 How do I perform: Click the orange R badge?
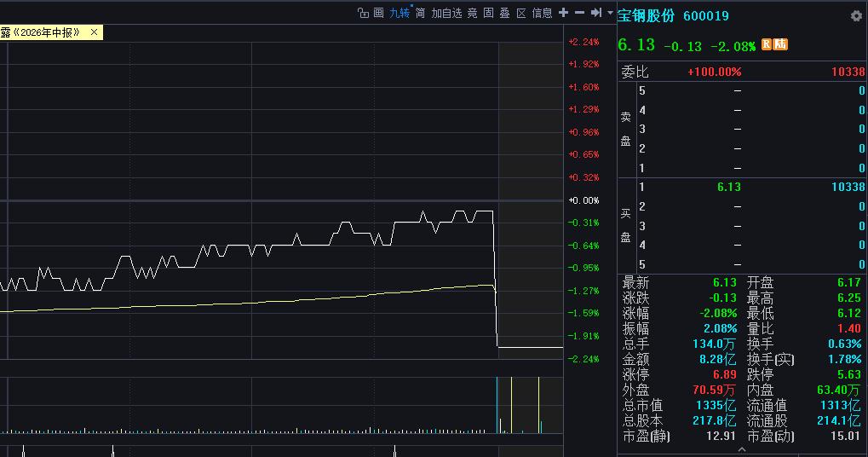click(767, 44)
